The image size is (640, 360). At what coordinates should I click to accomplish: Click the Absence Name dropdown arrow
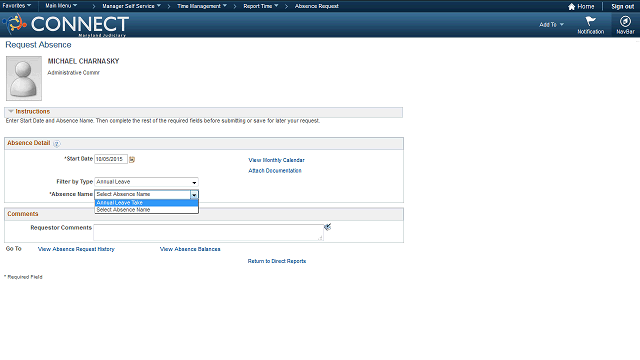194,195
